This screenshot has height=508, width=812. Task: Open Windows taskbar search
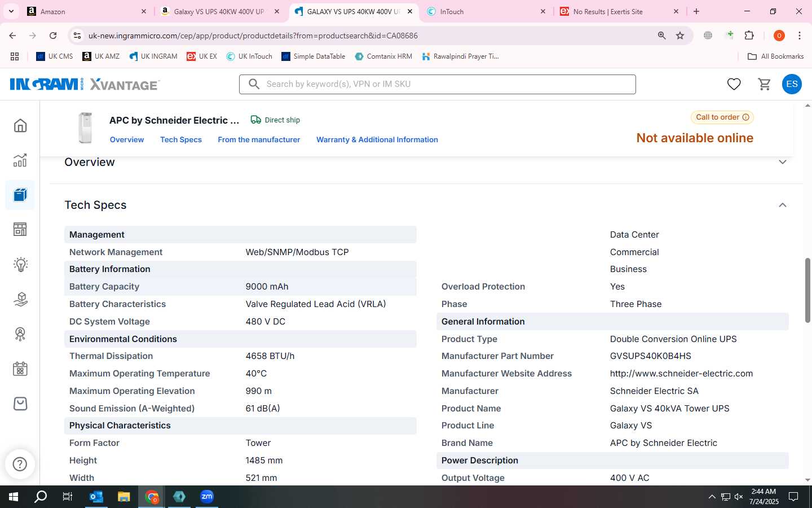[x=41, y=497]
